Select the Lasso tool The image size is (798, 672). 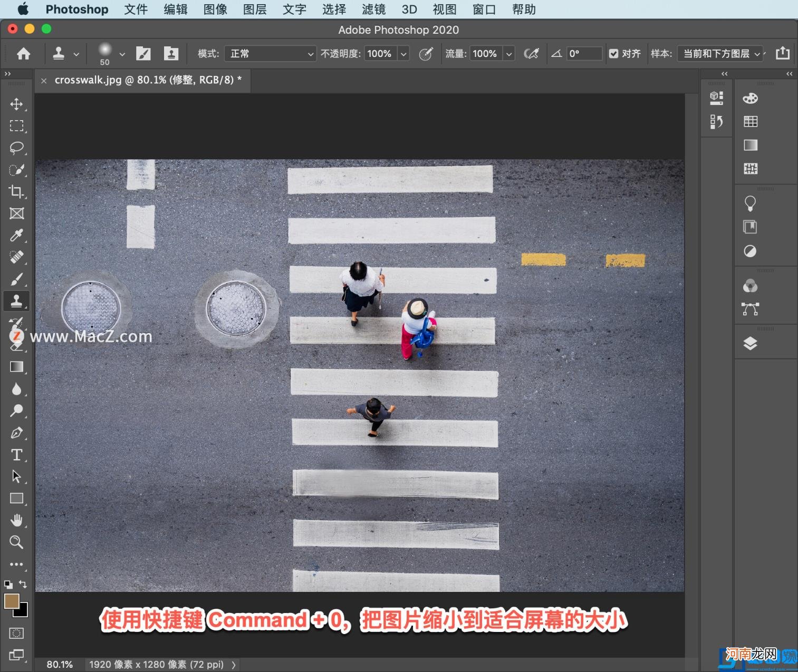click(x=16, y=148)
